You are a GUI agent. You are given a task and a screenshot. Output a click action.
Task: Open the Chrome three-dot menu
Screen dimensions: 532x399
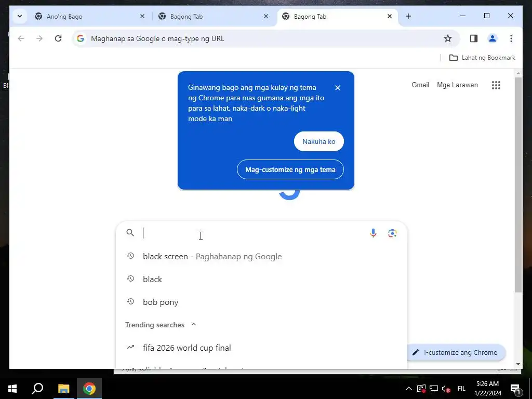(511, 38)
